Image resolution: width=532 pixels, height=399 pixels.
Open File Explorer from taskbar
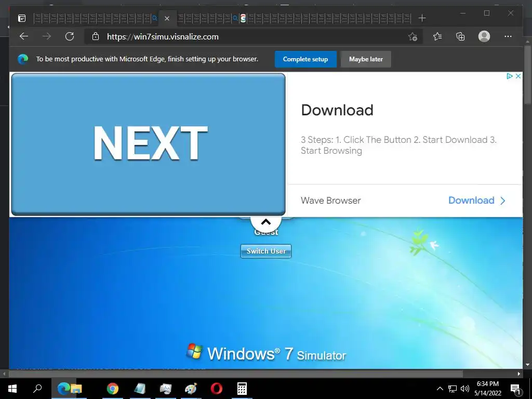coord(77,389)
